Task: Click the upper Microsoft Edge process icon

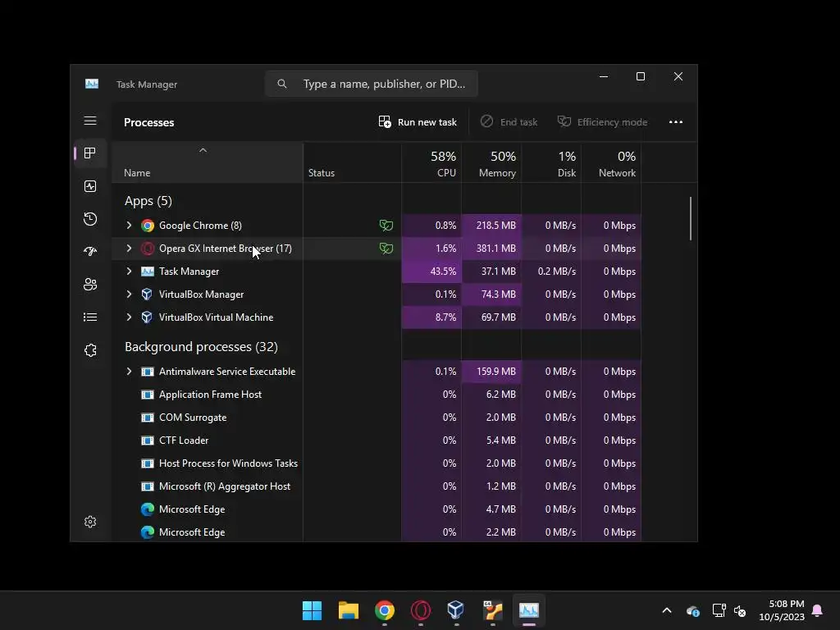Action: (x=148, y=509)
